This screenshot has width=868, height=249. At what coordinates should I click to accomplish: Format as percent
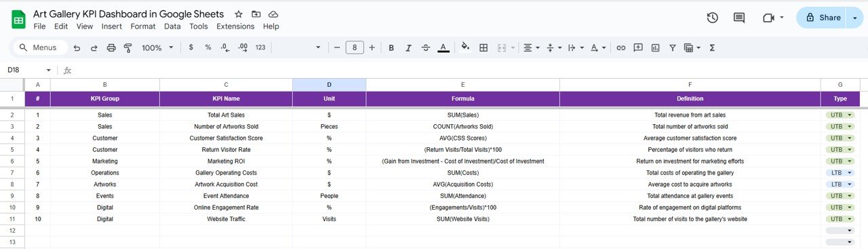208,47
